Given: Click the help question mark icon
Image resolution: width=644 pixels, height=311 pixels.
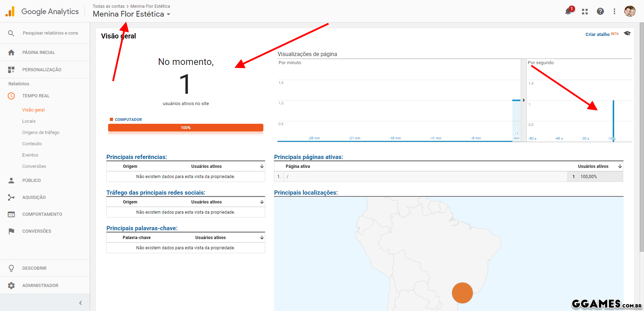Looking at the screenshot, I should [600, 12].
